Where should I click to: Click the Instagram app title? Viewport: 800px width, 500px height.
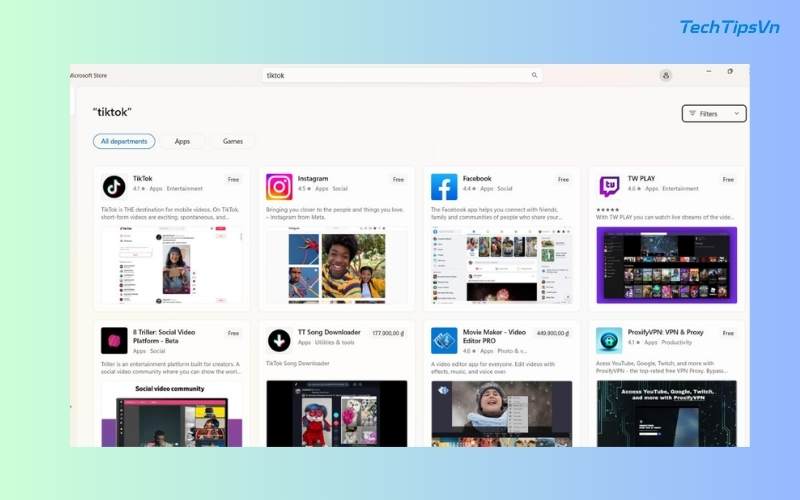(313, 179)
